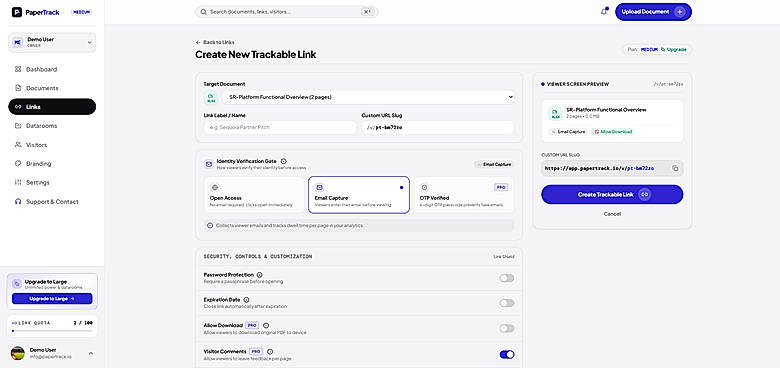780x368 pixels.
Task: Open the Target Document dropdown
Action: (369, 97)
